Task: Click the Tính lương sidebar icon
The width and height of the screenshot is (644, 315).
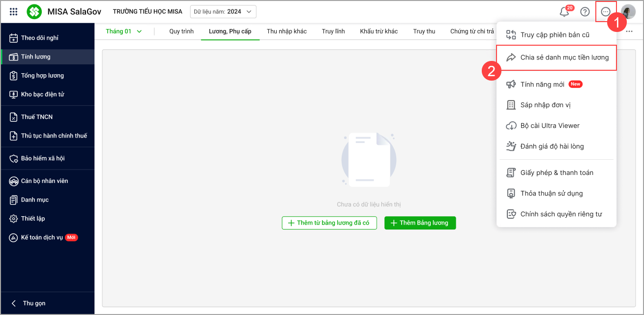Action: click(14, 57)
